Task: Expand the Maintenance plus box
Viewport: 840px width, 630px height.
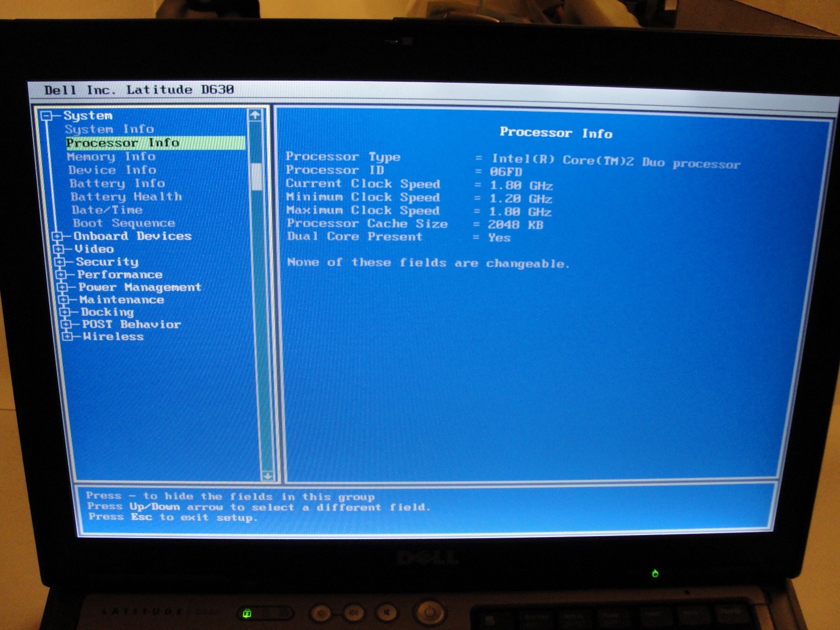Action: (64, 300)
